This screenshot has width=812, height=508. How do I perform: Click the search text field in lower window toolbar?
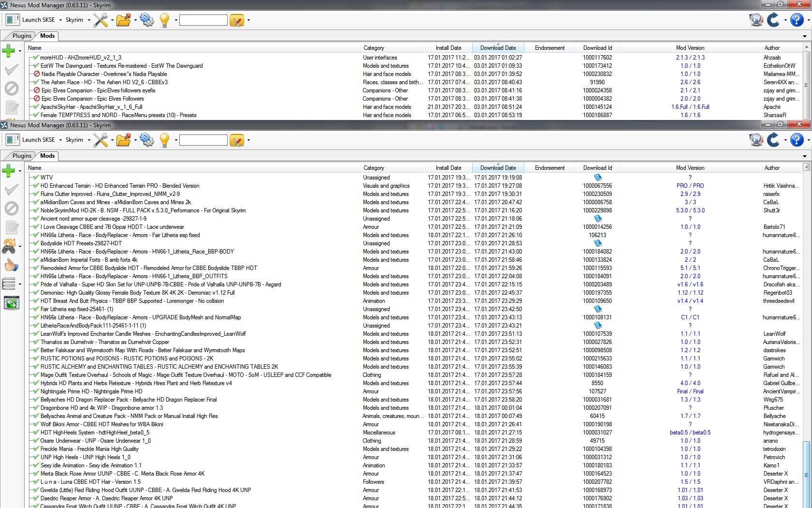(x=203, y=140)
